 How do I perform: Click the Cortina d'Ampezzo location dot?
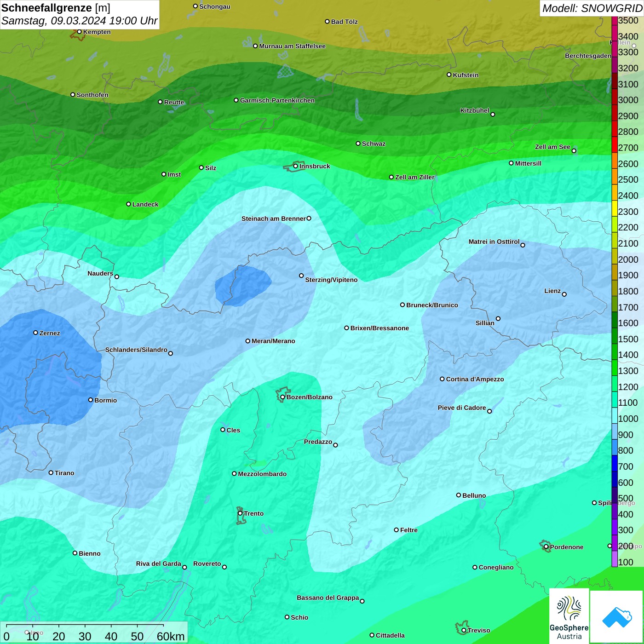pyautogui.click(x=442, y=379)
